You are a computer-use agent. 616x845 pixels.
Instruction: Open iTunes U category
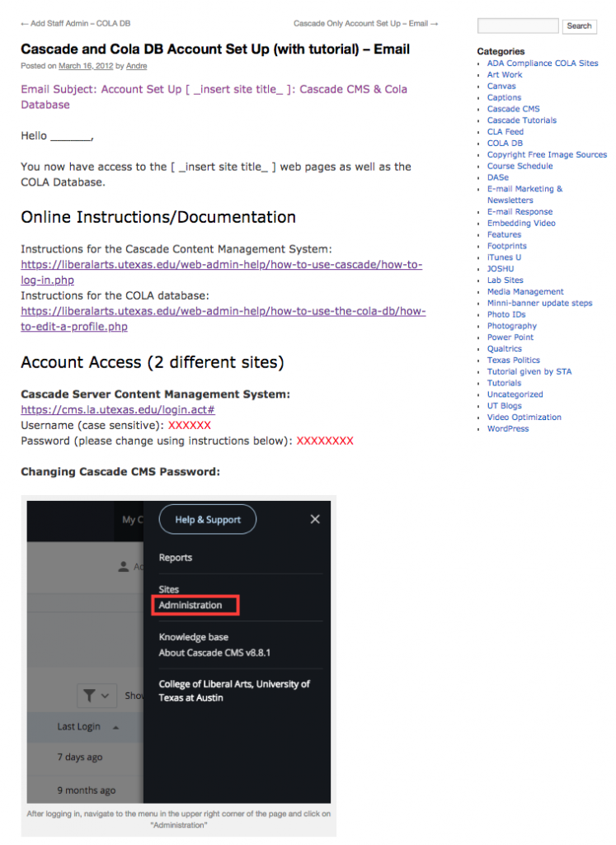(x=504, y=257)
